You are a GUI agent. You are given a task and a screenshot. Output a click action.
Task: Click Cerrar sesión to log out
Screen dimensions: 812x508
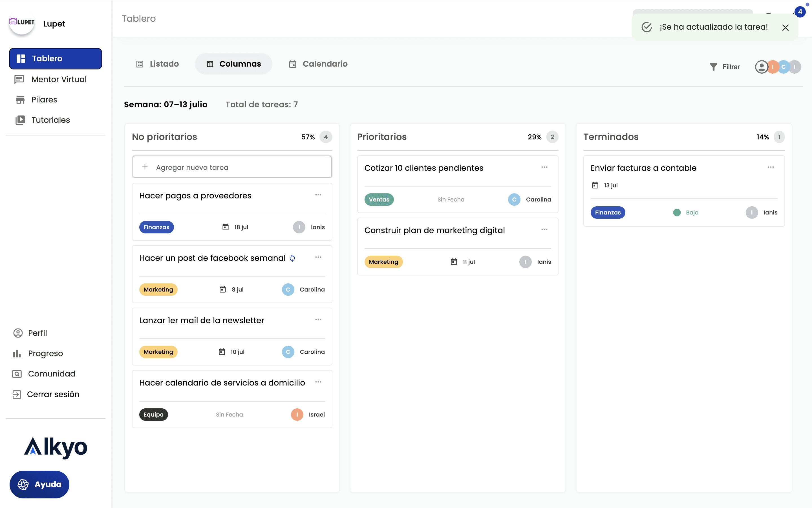(x=46, y=394)
